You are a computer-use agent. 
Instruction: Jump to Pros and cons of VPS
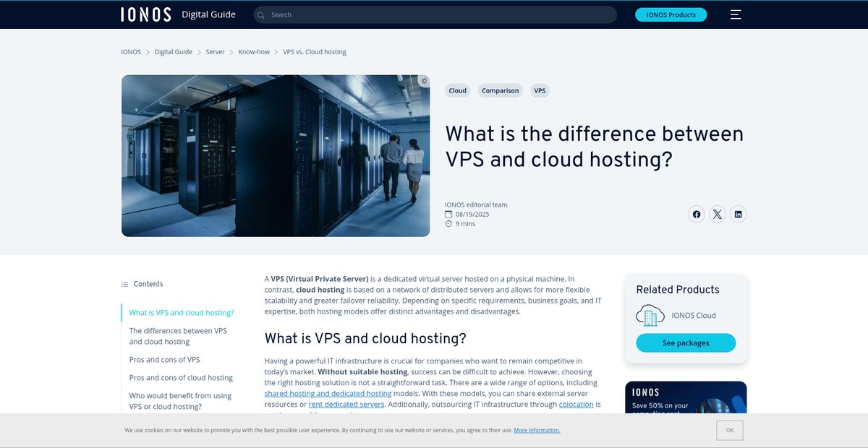pos(165,360)
